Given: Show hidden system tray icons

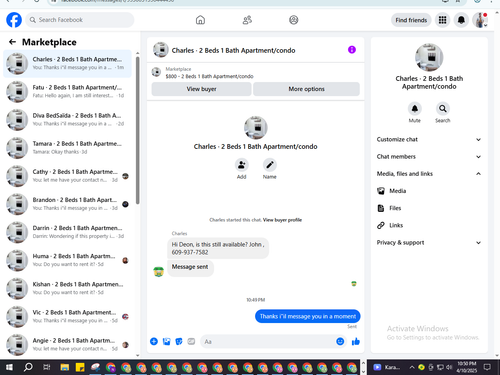Looking at the screenshot, I should tap(412, 367).
